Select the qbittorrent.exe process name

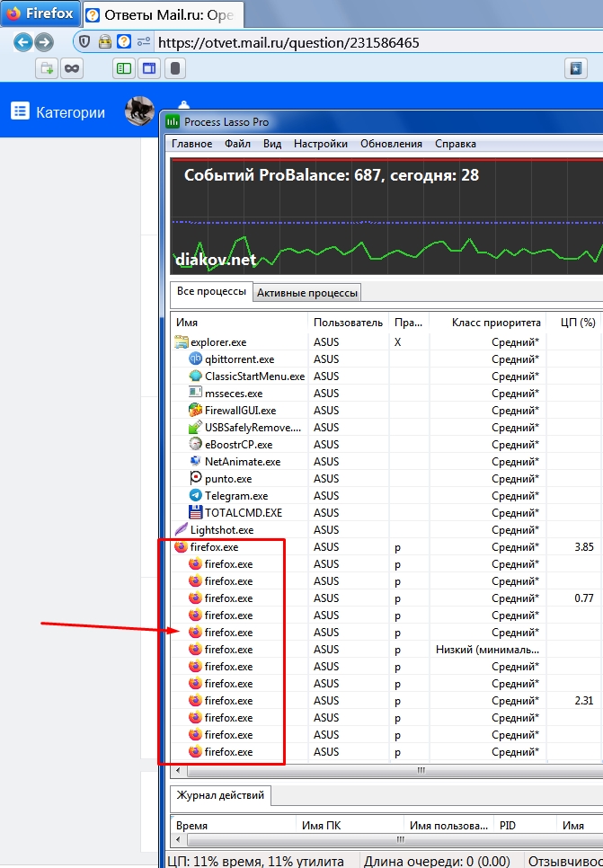coord(239,359)
